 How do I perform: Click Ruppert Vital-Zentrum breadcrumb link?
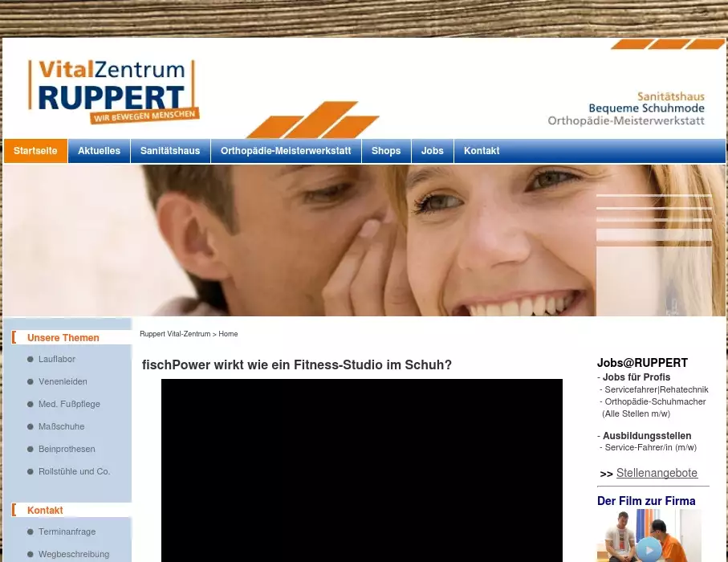coord(175,334)
